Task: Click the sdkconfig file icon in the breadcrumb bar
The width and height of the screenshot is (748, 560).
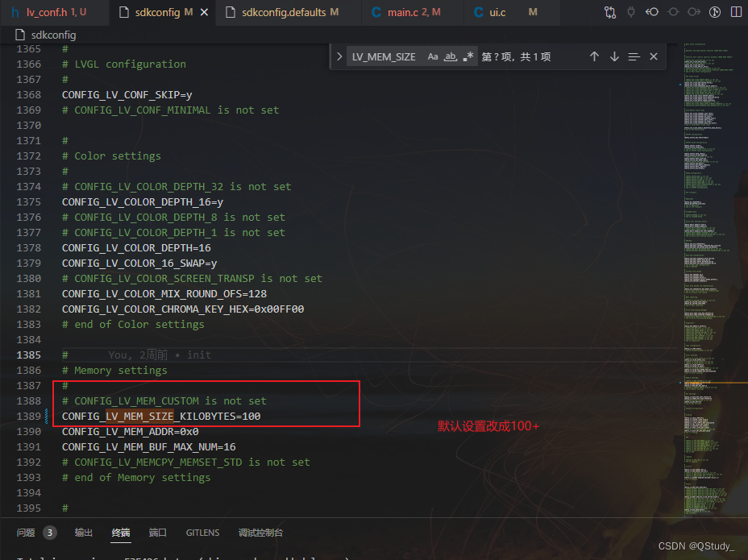Action: [19, 34]
